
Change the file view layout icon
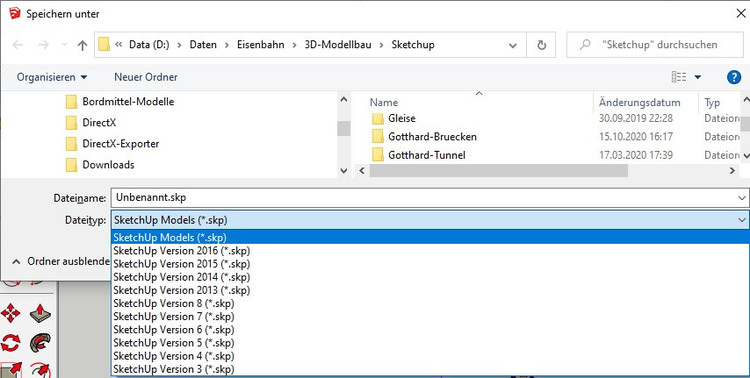coord(679,77)
